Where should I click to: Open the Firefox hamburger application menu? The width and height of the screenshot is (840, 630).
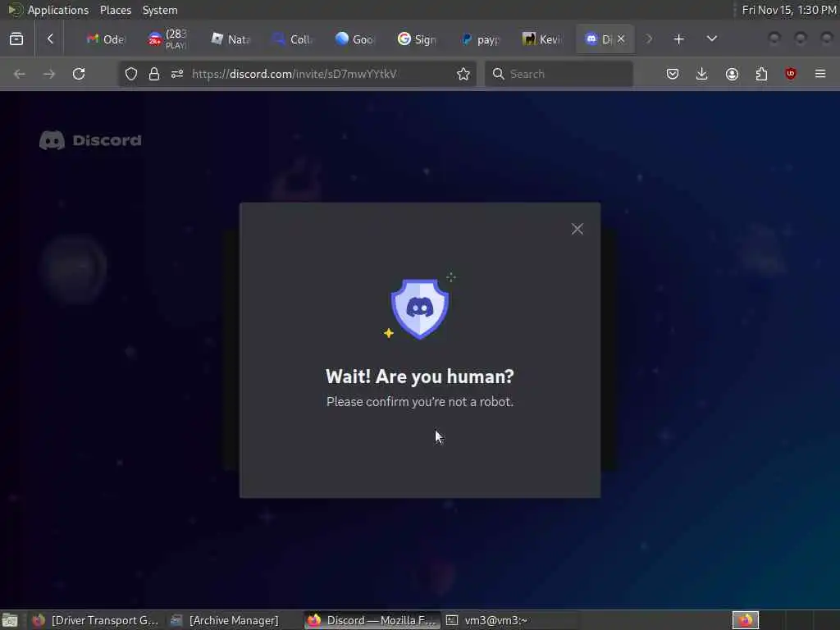(820, 74)
